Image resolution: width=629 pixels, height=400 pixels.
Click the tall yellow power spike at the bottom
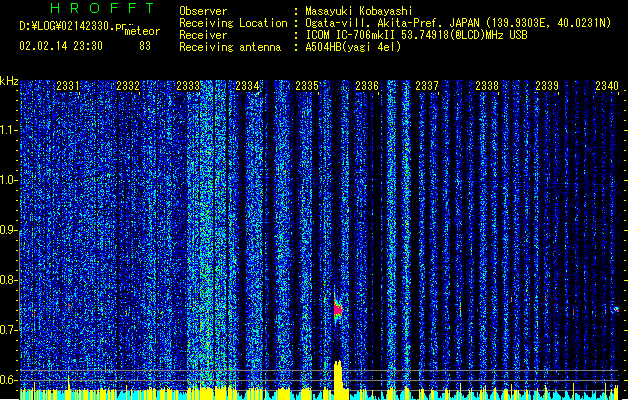click(x=338, y=379)
